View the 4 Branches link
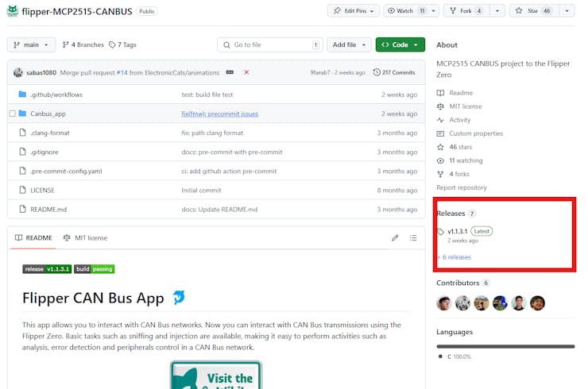 [83, 44]
